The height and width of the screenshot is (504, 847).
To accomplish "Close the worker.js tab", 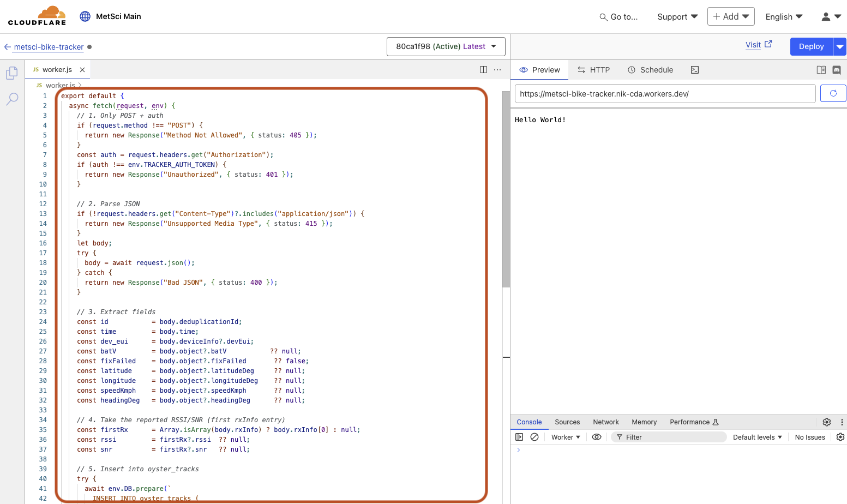I will [x=82, y=70].
